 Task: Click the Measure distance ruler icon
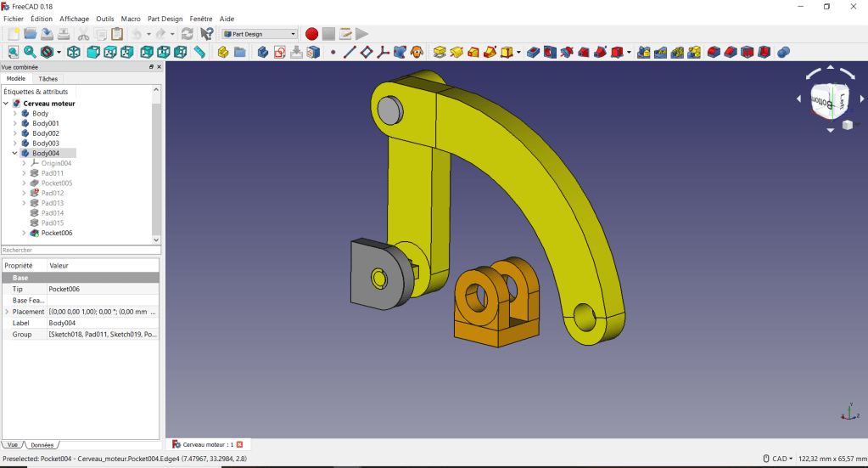(x=199, y=53)
